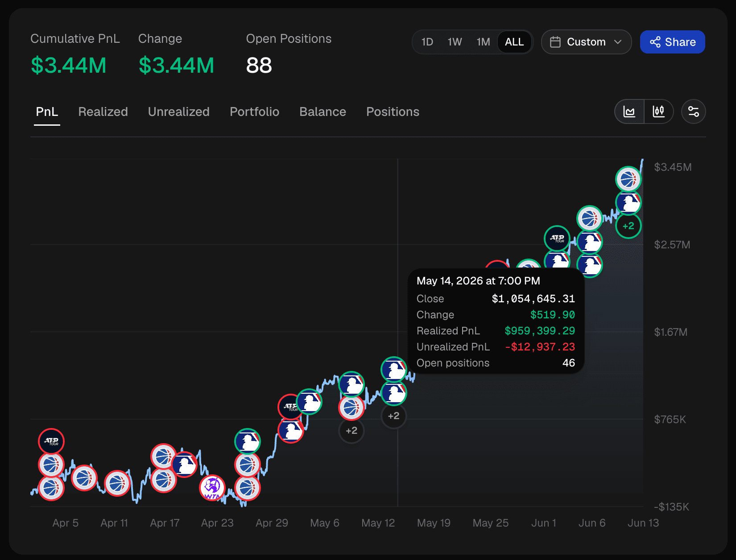
Task: Click the red MLB marker near Apr 20
Action: tap(185, 465)
